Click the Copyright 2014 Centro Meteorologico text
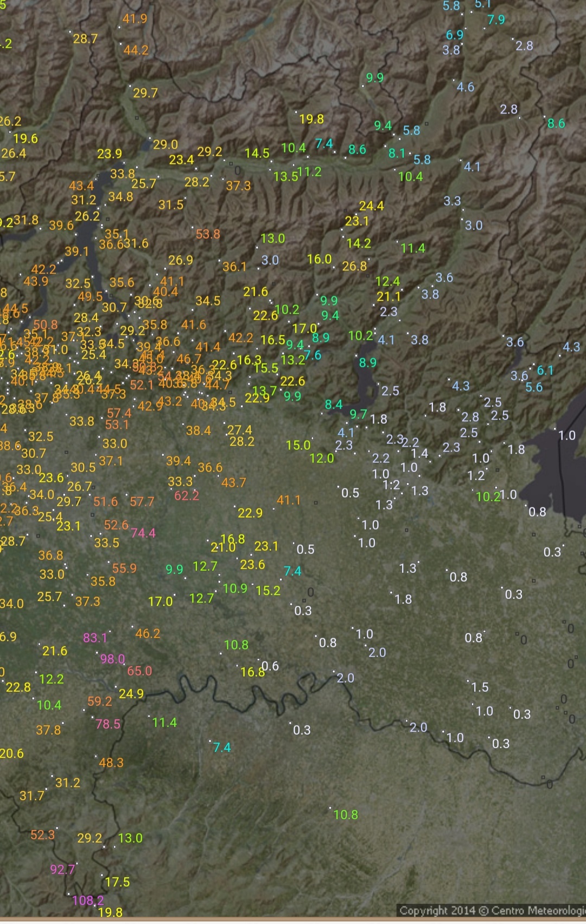 click(x=492, y=910)
